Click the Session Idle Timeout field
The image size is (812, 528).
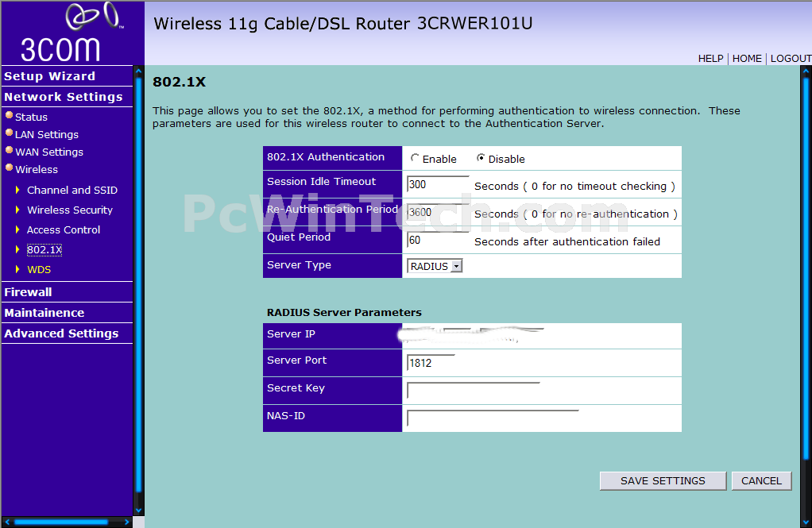pyautogui.click(x=438, y=184)
